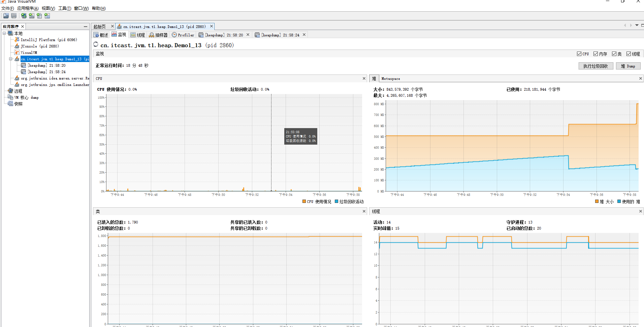Click the Add Remote Host toolbar icon
Screen dimensions: 644x327
24,16
